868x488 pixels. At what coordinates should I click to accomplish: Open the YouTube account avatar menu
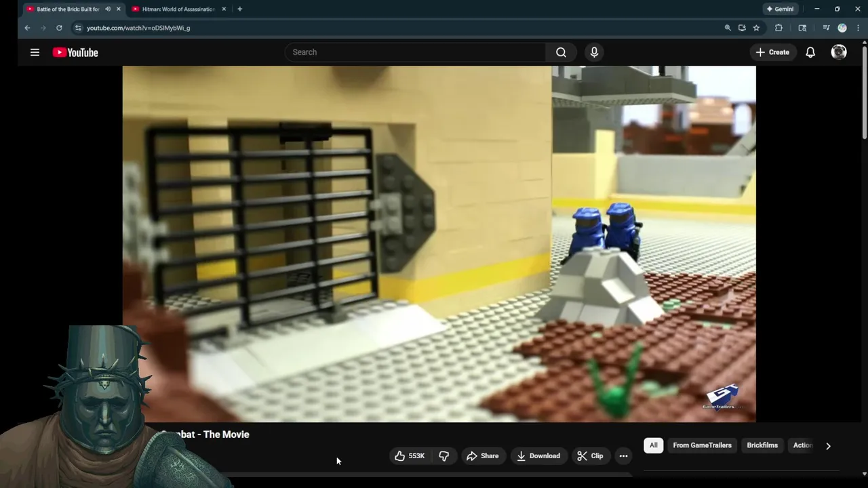[x=839, y=52]
